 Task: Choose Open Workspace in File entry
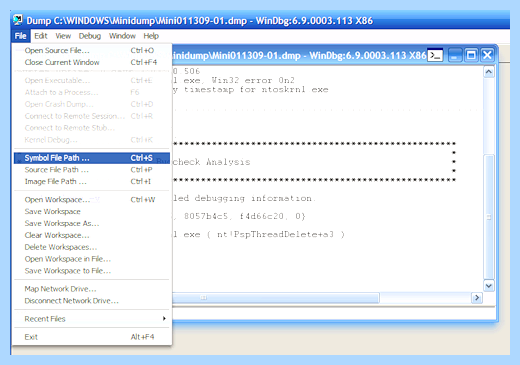[92, 259]
